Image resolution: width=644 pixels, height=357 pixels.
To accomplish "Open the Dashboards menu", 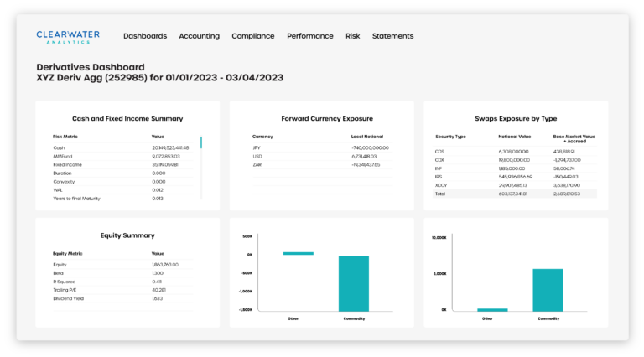I will [x=145, y=36].
